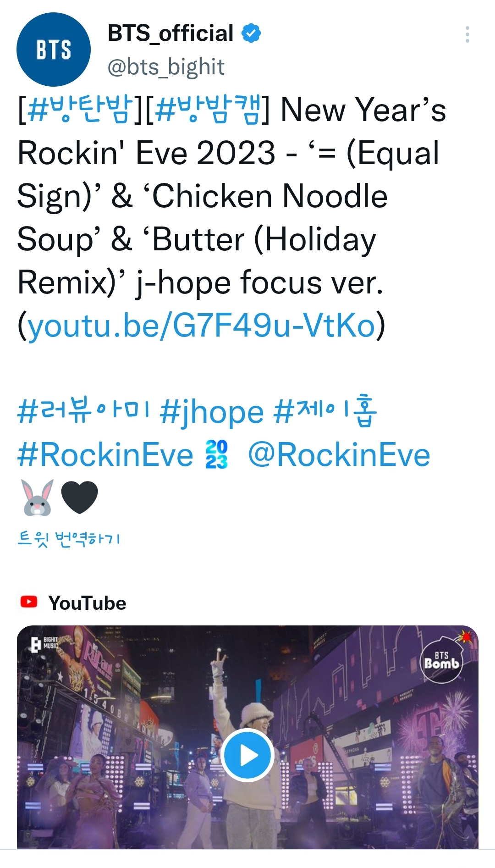Click the 2023 hashtag emoji icon
This screenshot has height=868, width=495.
216,454
